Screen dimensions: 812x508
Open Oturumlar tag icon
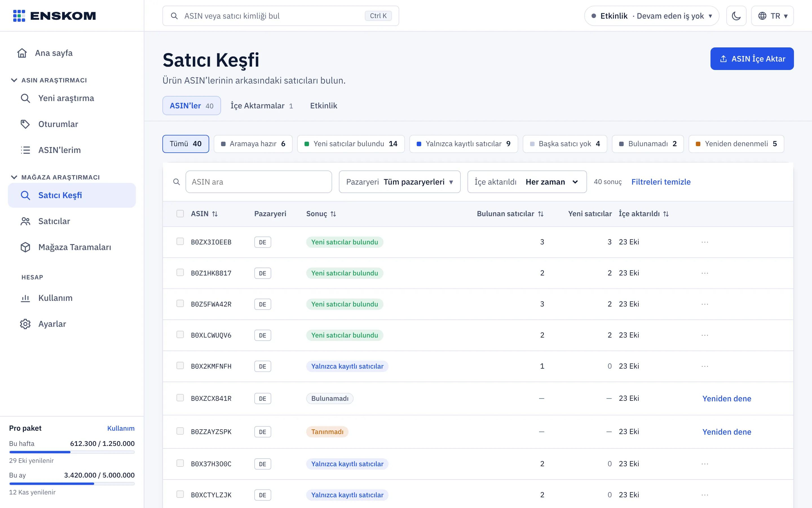(25, 124)
